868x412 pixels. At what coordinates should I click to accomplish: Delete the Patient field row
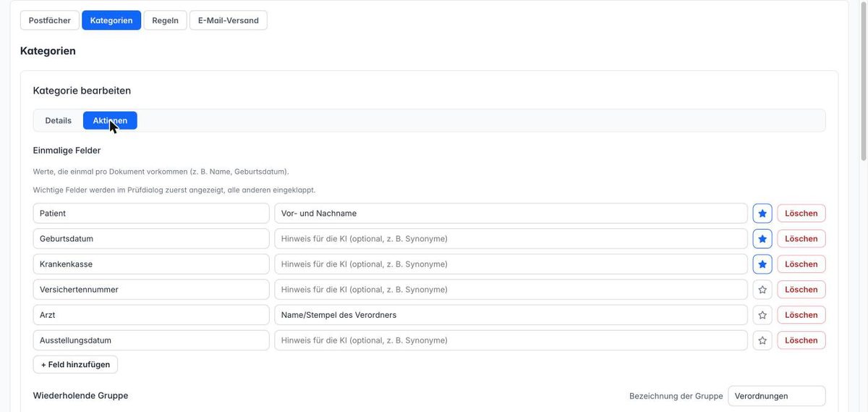point(801,214)
